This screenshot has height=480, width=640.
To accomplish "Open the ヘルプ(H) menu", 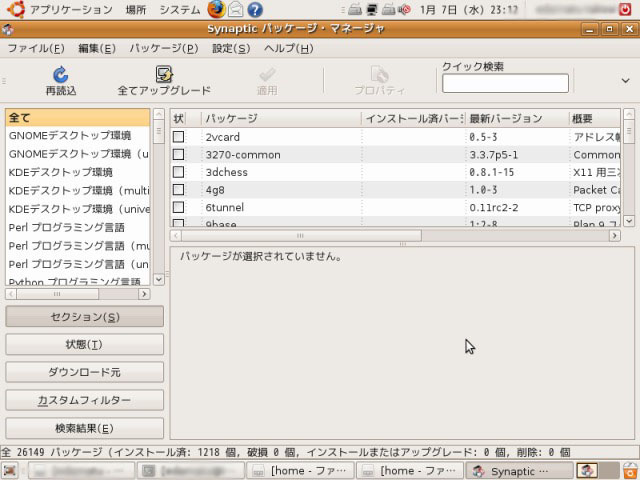I will (x=289, y=49).
